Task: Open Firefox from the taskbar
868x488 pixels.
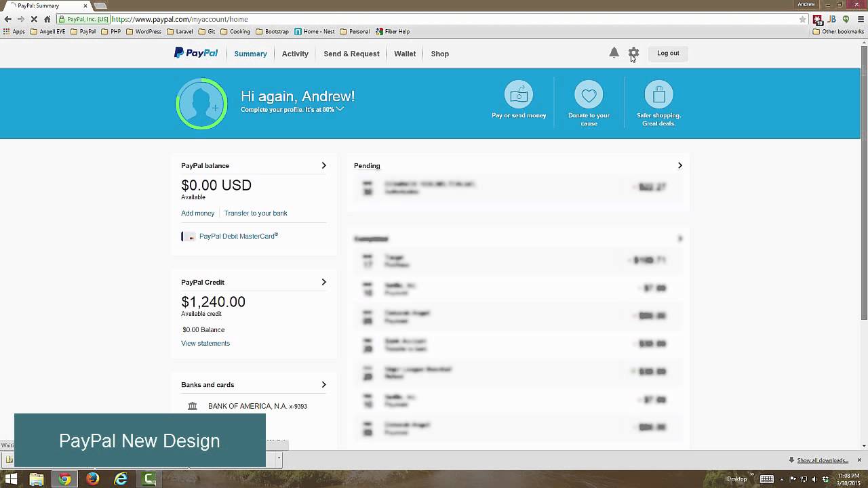Action: (92, 479)
